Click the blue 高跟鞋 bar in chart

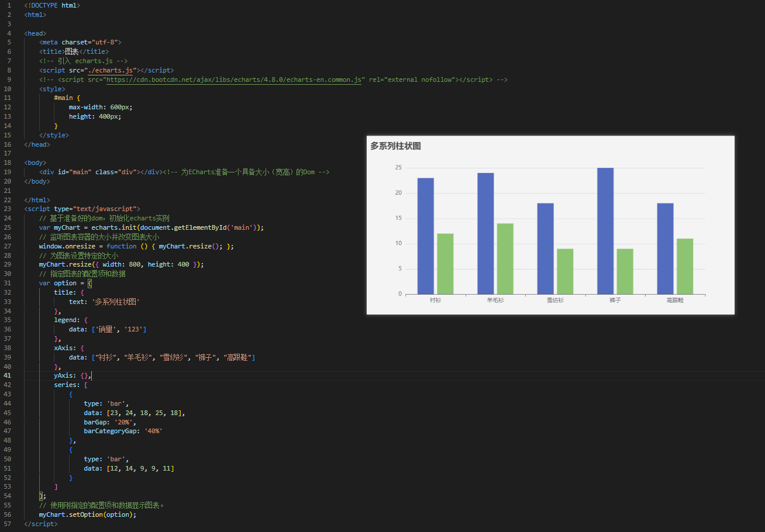point(665,248)
